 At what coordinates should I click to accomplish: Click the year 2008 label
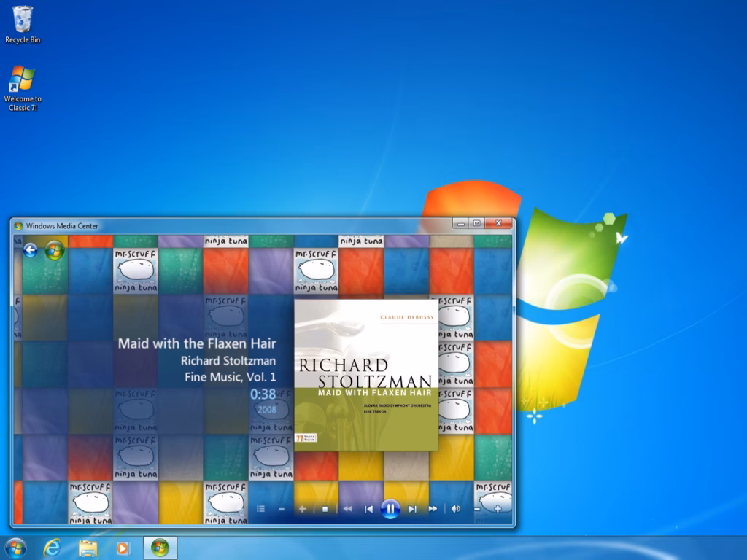[x=267, y=410]
